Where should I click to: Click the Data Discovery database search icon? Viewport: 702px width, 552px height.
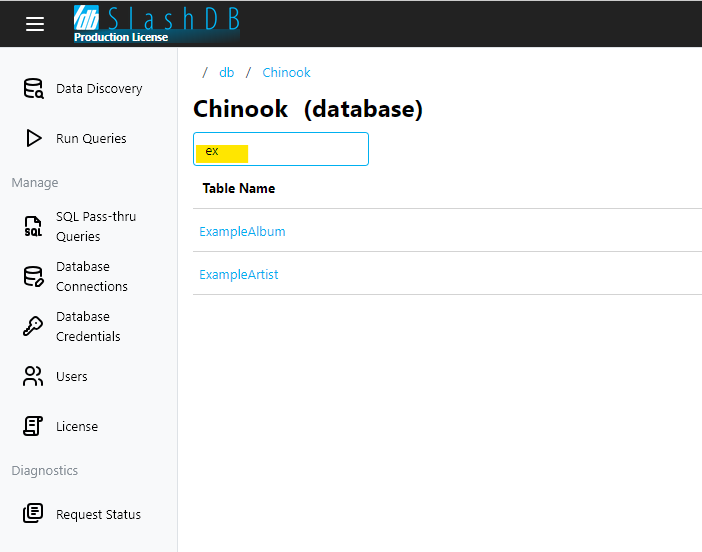34,89
